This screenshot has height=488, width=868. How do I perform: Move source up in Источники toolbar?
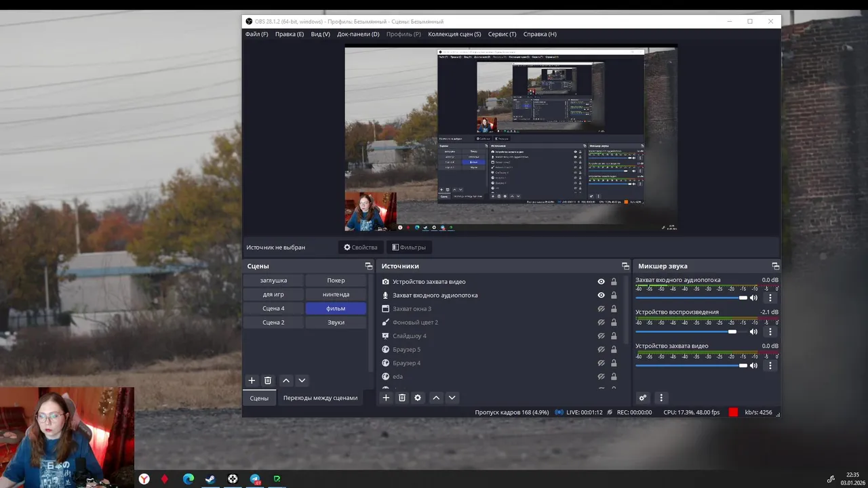(436, 398)
